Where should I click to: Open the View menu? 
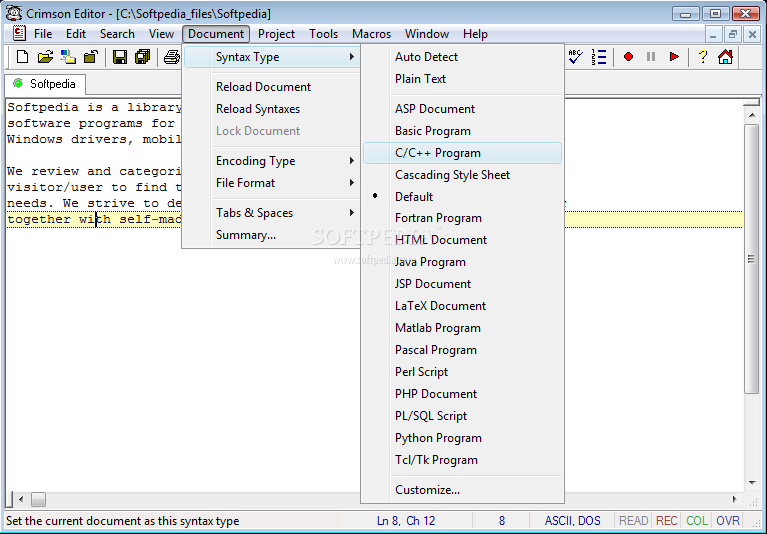tap(161, 34)
